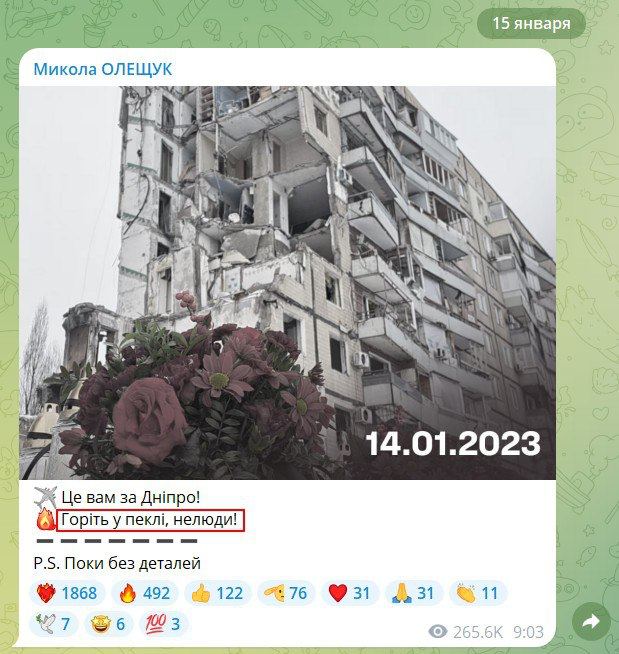The height and width of the screenshot is (654, 619).
Task: Click the red heart reaction with 31
Action: [x=350, y=593]
